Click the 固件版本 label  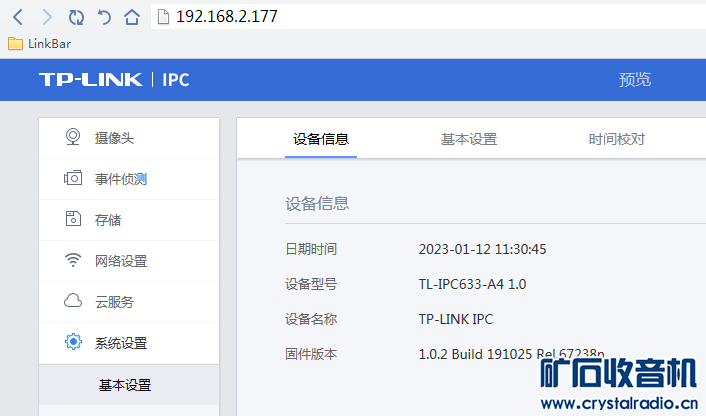pyautogui.click(x=311, y=354)
